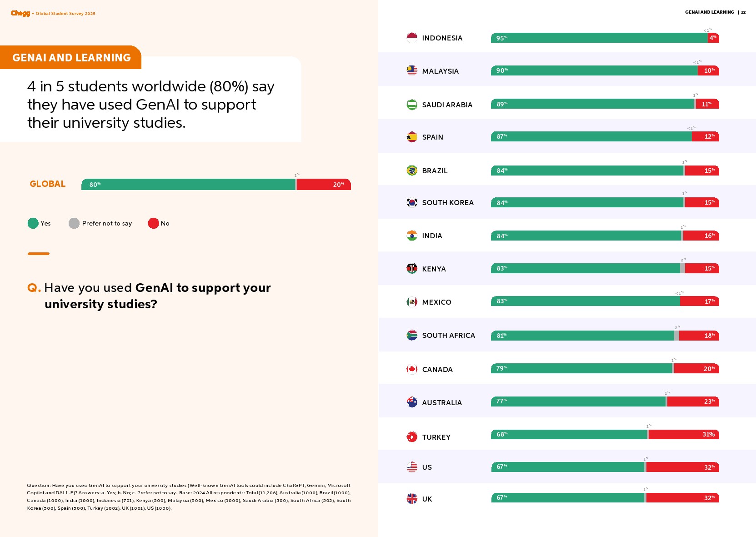Click the Brazil flag icon

pyautogui.click(x=411, y=171)
